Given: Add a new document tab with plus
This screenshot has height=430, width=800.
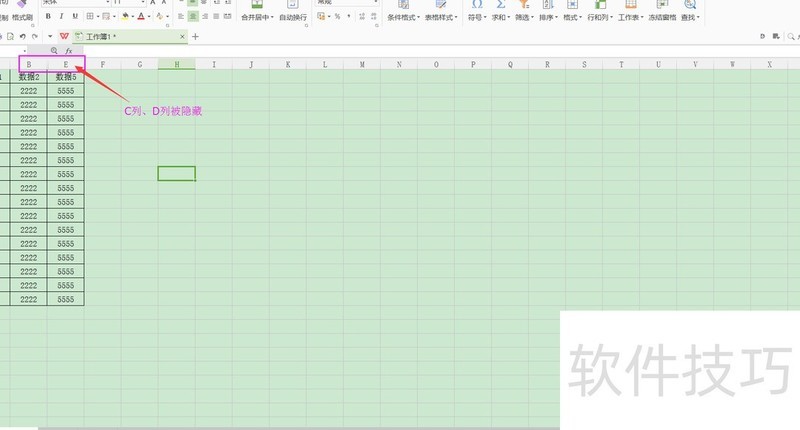Looking at the screenshot, I should click(195, 37).
